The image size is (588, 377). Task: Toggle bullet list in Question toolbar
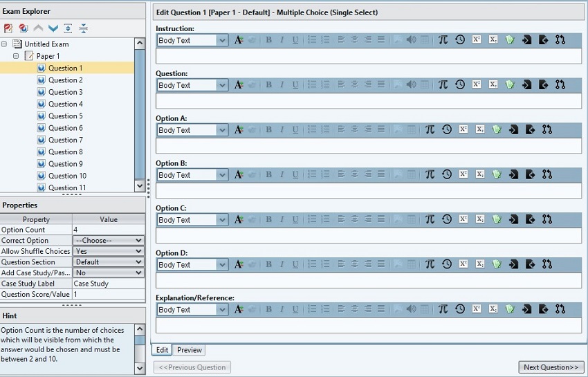312,84
